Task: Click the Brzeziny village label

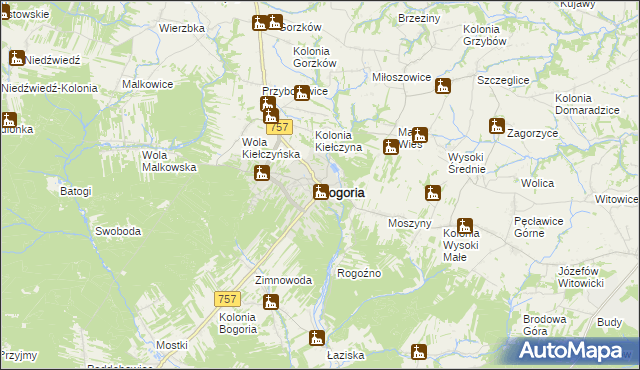Action: pyautogui.click(x=419, y=18)
